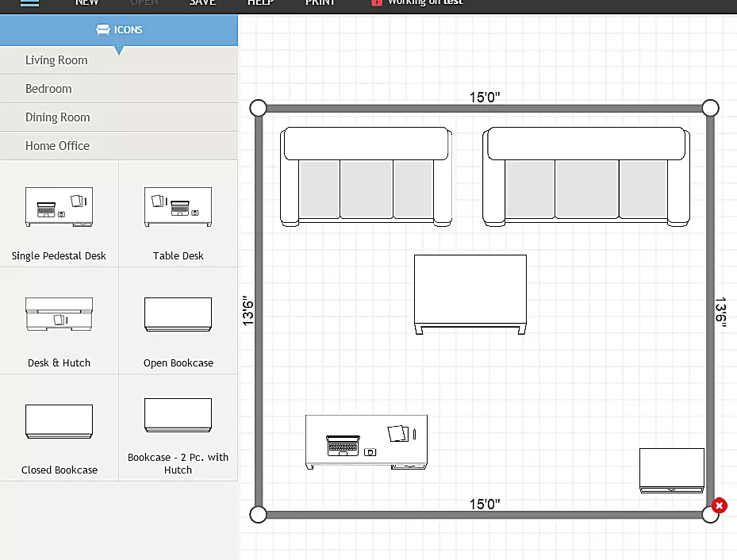
Task: Pick the Open Bookcase icon
Action: [178, 314]
